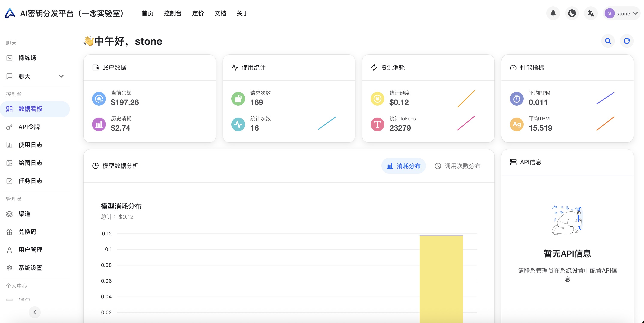Click the 聊天 speech bubble icon
Screen dimensions: 644x323
click(x=9, y=76)
